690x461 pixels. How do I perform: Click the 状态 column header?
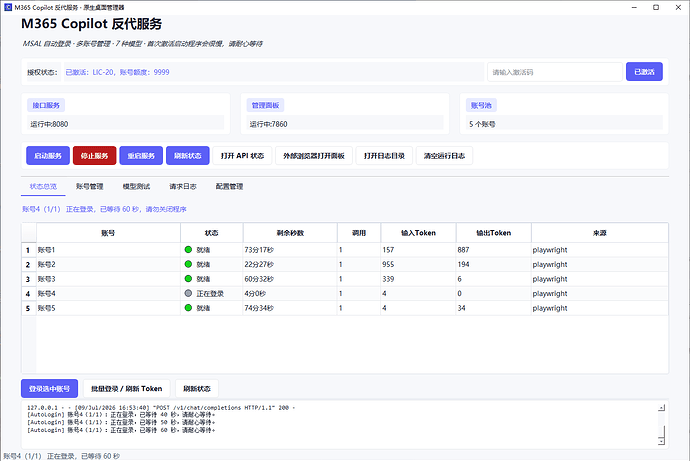[x=212, y=233]
